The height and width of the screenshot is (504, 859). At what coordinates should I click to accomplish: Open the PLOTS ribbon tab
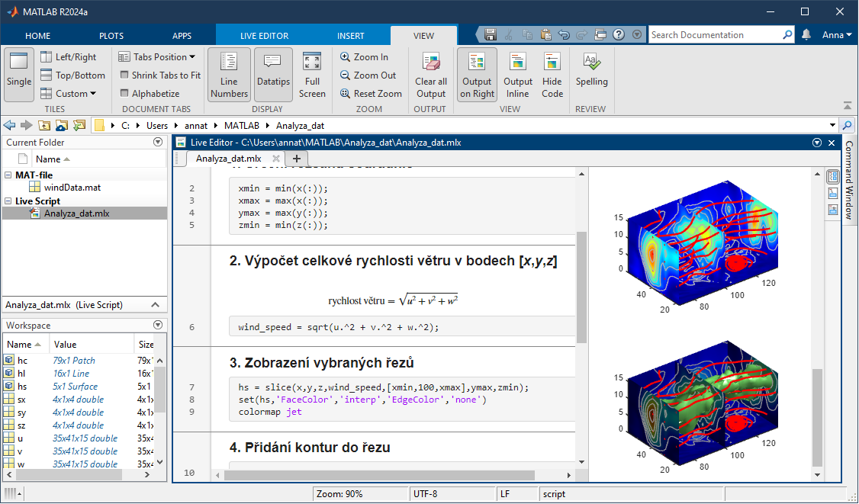[111, 36]
